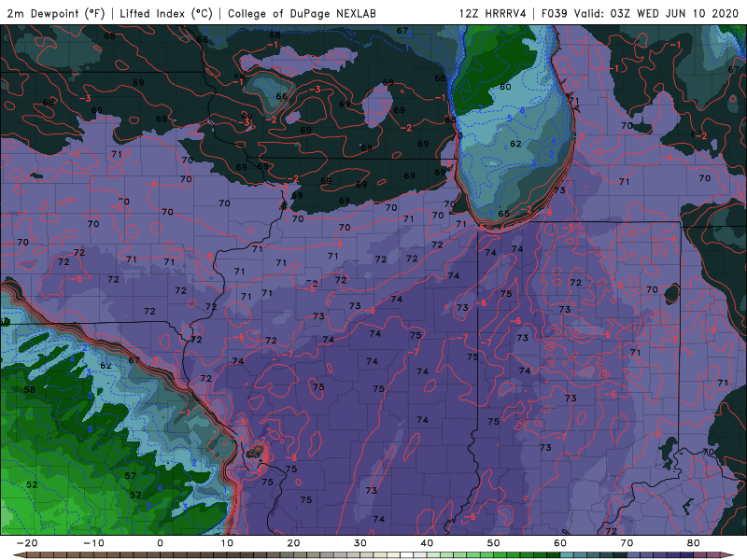Click the right arrow end of the color bar

click(728, 555)
